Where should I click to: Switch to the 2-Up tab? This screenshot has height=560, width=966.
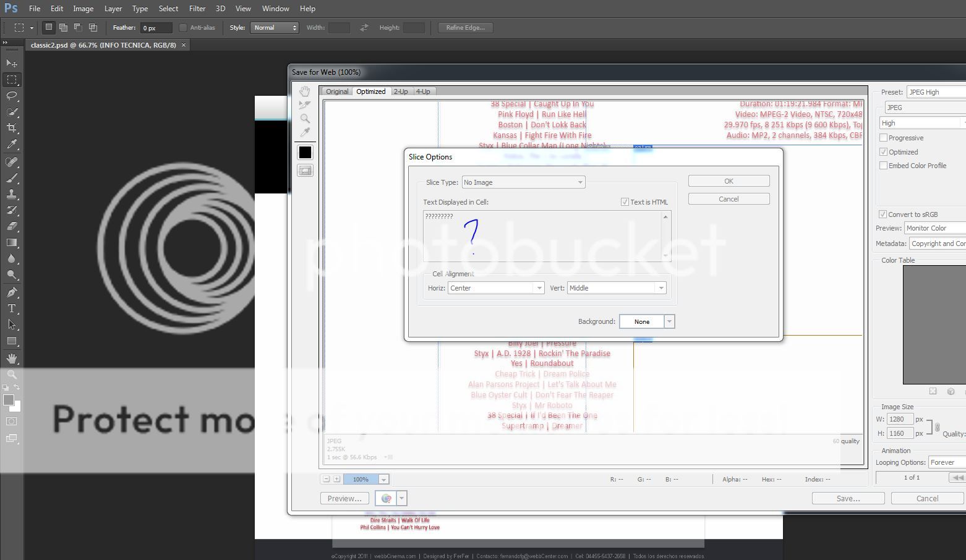point(401,91)
